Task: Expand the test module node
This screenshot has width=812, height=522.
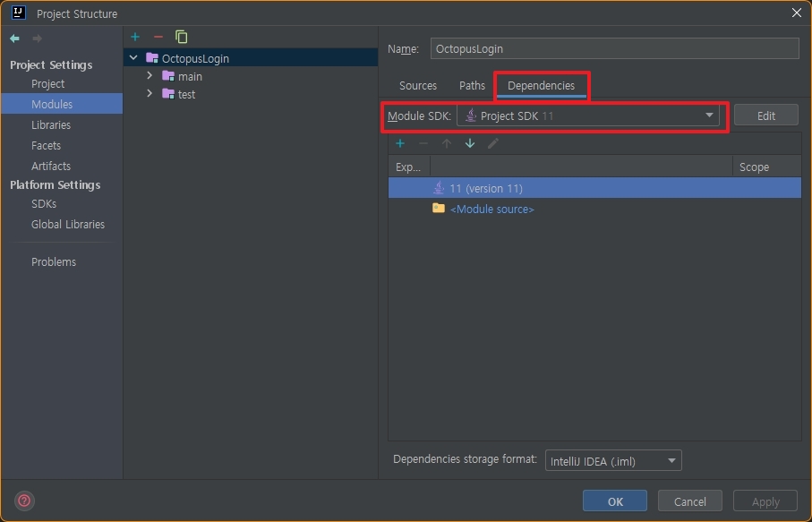Action: (150, 94)
